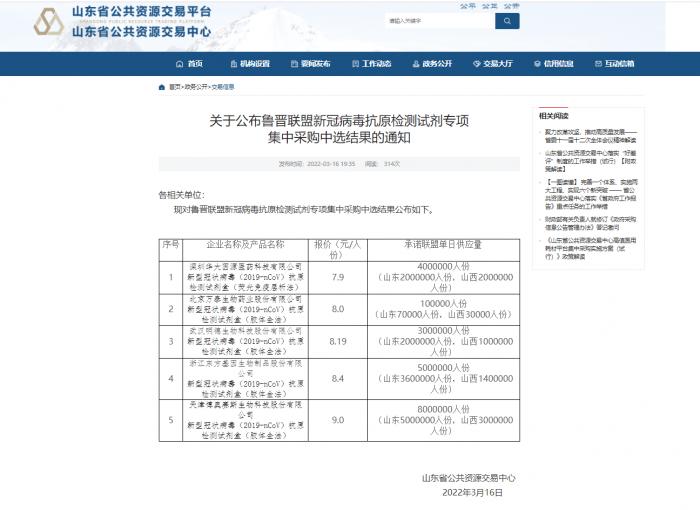Open the 聚力改革攻坚 related article

(597, 135)
